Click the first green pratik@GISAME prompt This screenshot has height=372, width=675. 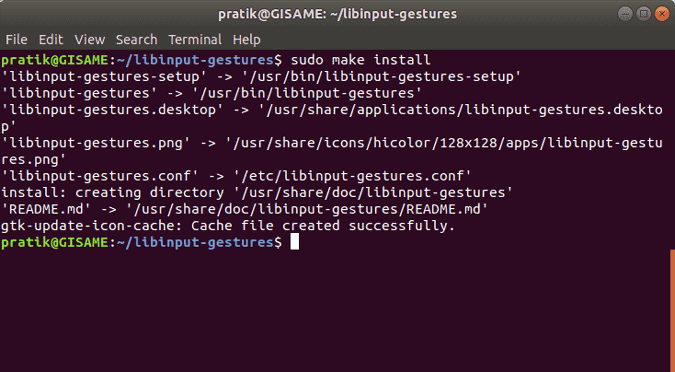point(55,59)
